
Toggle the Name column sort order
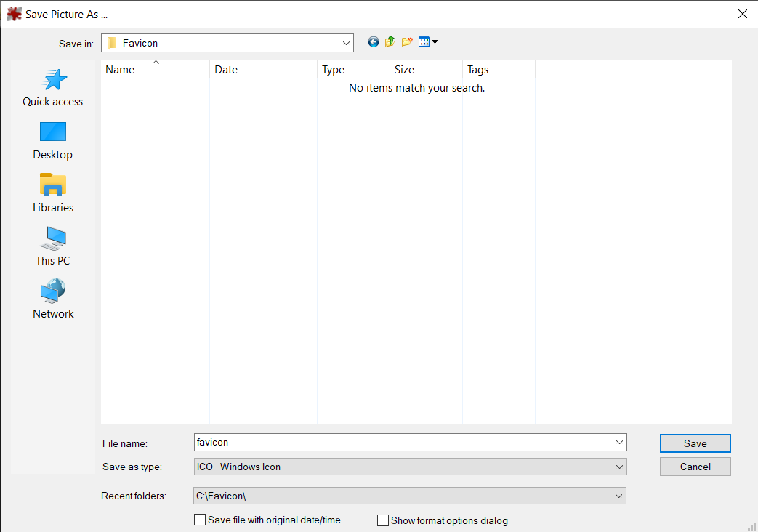click(119, 69)
